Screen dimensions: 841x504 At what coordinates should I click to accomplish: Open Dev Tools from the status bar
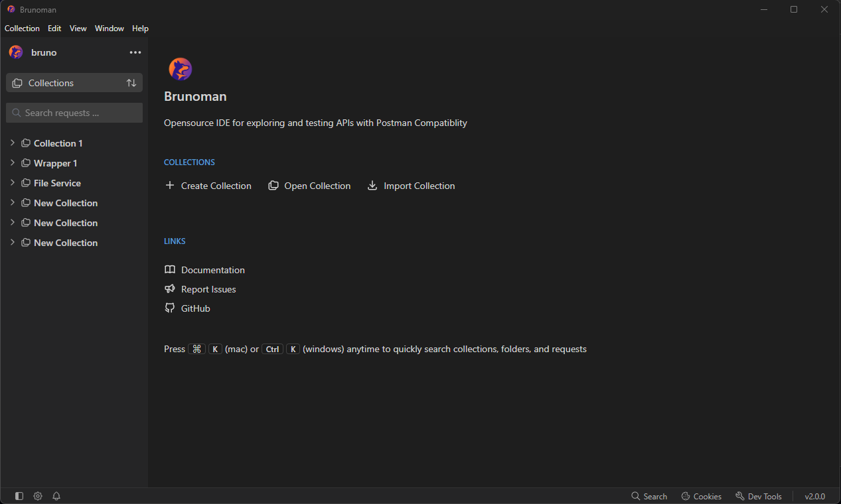tap(758, 495)
